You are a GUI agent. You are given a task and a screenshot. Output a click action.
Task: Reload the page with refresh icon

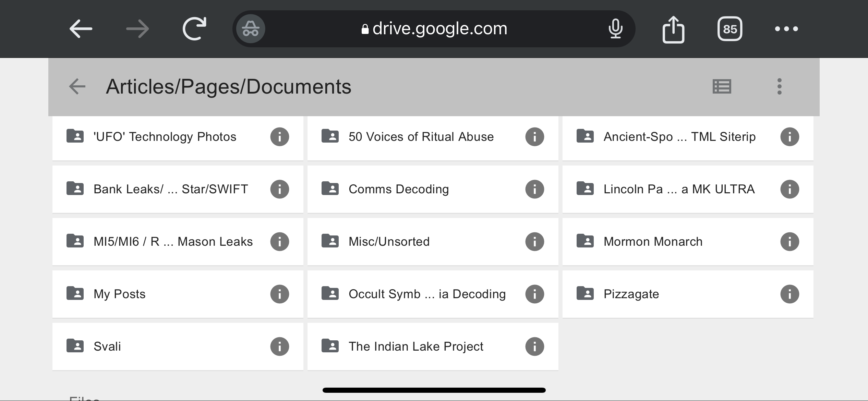pos(194,29)
